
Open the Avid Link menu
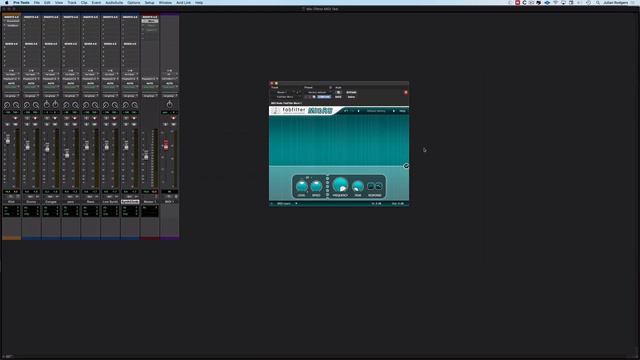[183, 2]
